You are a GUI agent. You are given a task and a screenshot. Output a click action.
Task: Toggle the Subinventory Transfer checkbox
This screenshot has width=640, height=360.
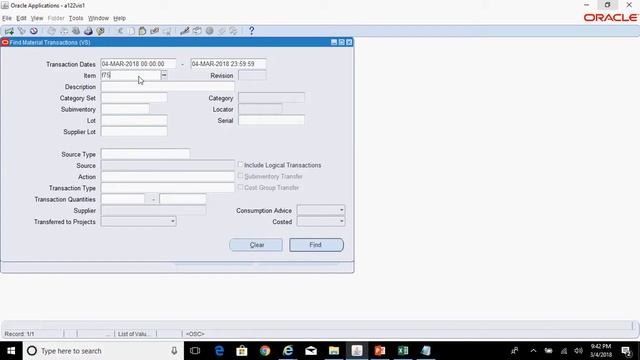point(240,176)
